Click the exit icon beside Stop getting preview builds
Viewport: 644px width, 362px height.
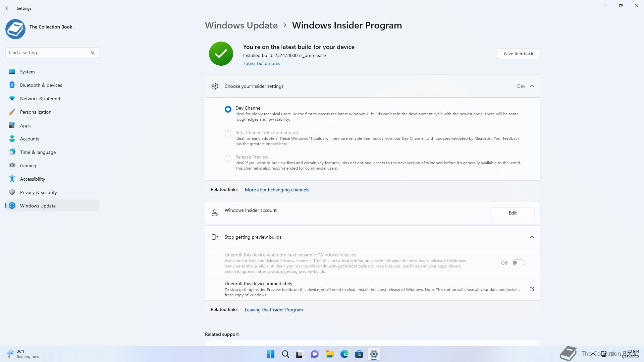click(215, 237)
